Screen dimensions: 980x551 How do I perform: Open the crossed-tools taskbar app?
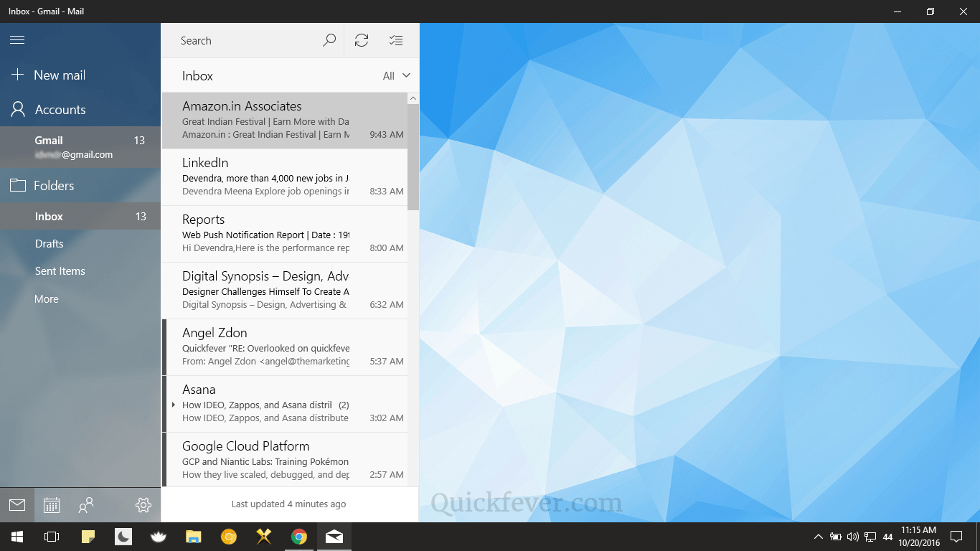pos(264,537)
